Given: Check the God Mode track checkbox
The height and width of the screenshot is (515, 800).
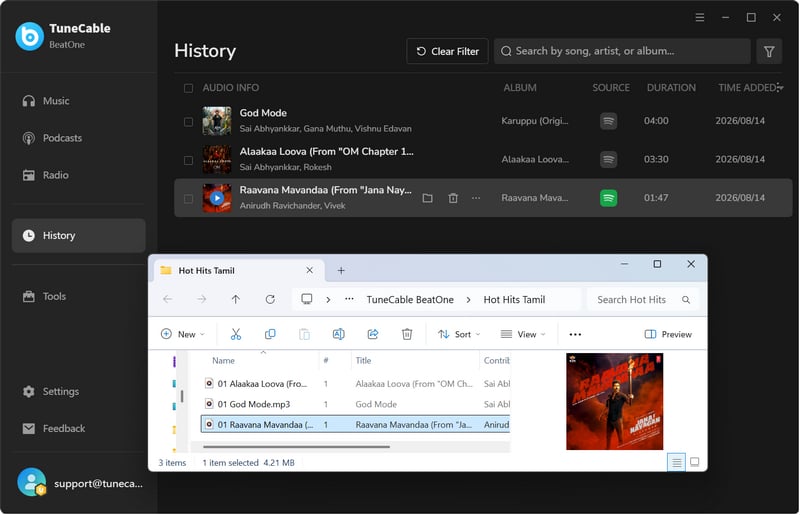Looking at the screenshot, I should [x=188, y=121].
